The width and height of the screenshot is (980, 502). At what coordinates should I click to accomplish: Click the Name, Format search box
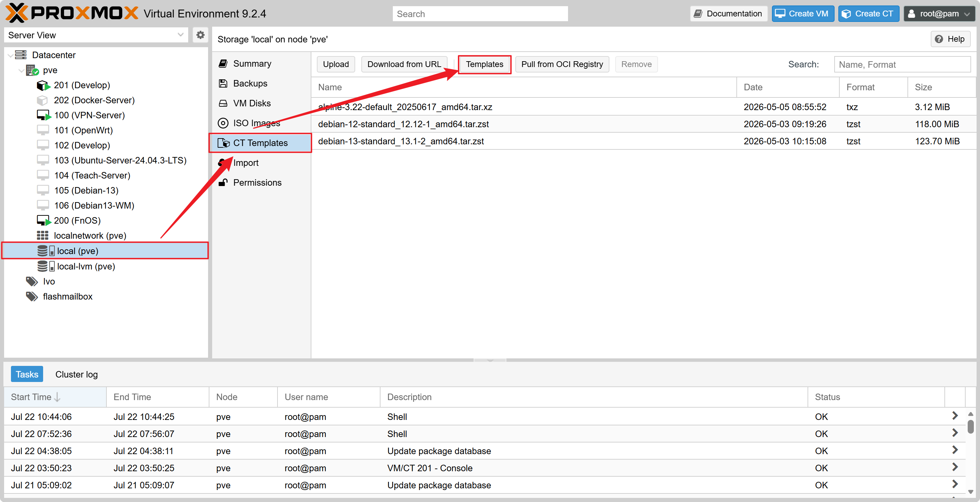[902, 65]
